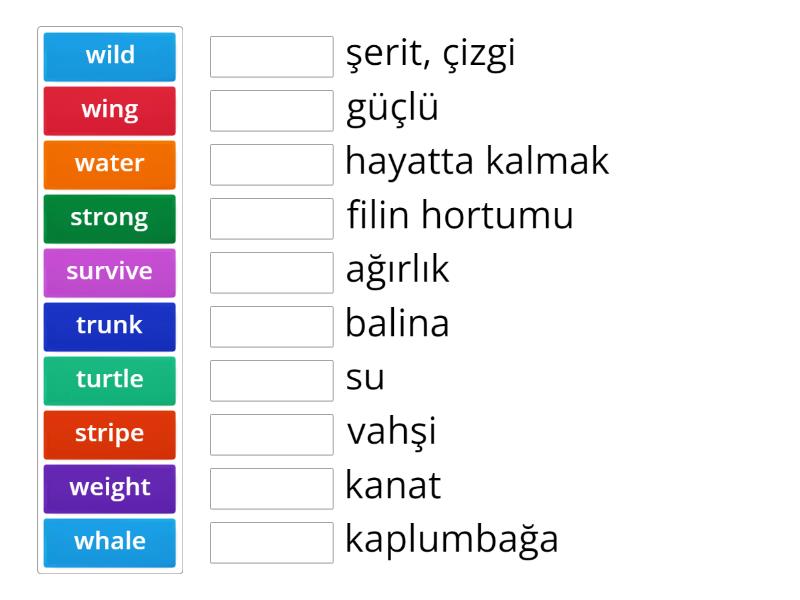
Task: Pick the orange 'water' tile
Action: pos(110,164)
